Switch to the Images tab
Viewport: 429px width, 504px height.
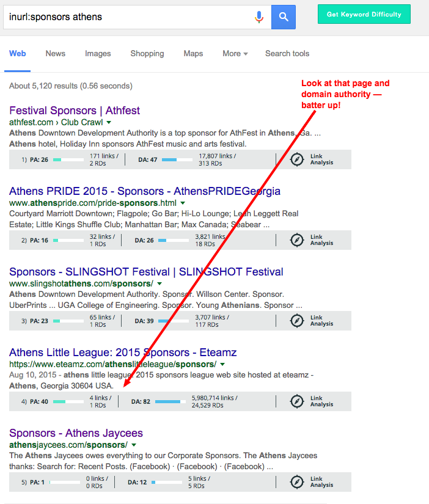[98, 54]
